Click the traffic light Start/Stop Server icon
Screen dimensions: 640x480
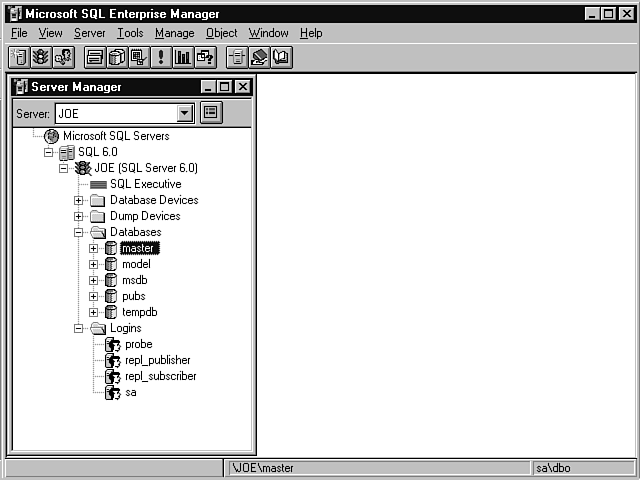41,58
